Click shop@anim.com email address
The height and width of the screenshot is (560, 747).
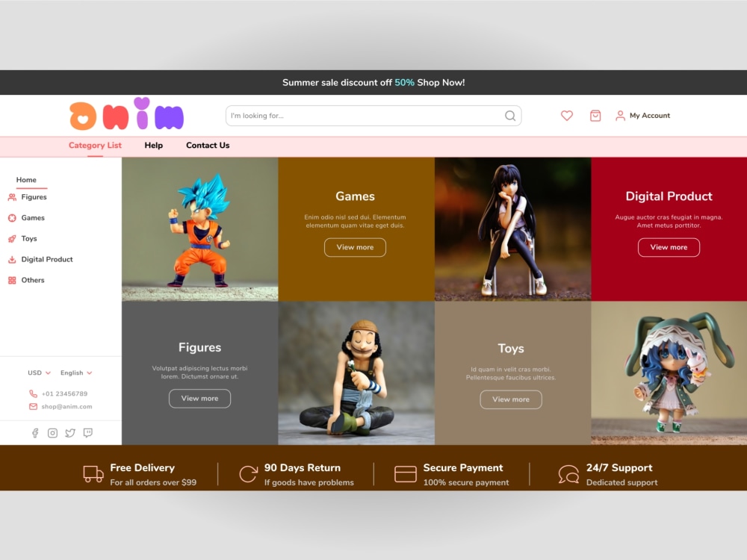point(66,407)
